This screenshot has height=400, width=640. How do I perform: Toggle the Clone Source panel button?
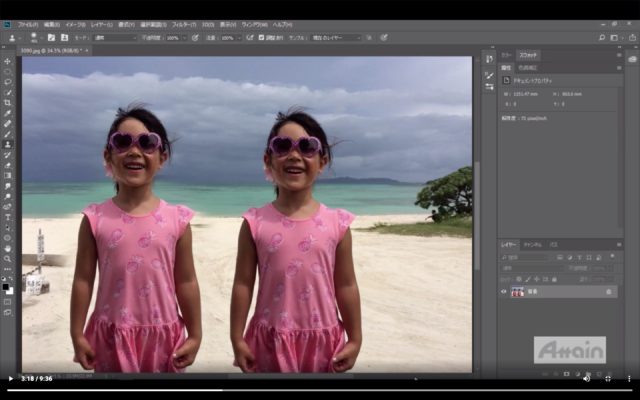tap(64, 38)
